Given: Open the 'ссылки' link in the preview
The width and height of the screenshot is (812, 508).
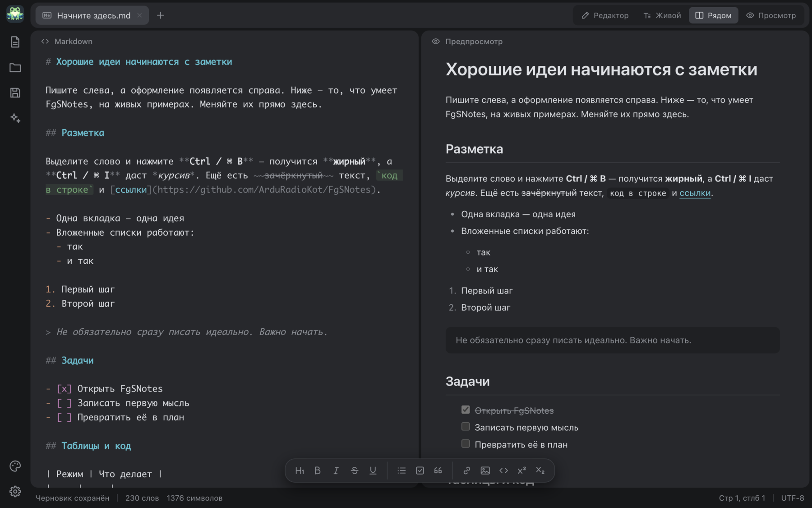Looking at the screenshot, I should point(695,193).
